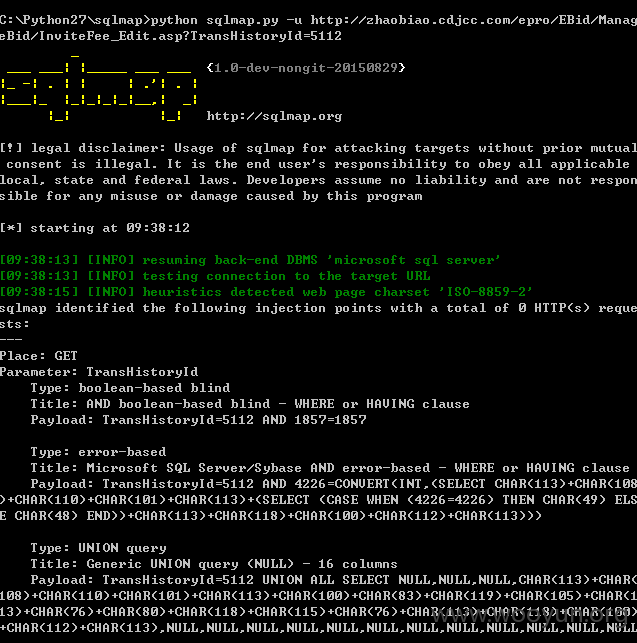Click the yellow sqlmap ASCII logo
This screenshot has height=643, width=637.
pyautogui.click(x=99, y=87)
